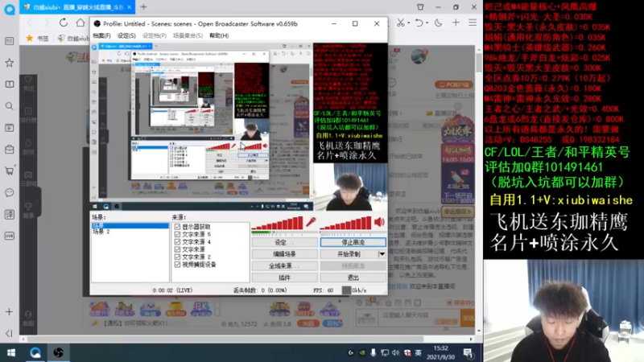Close the live-stream browser tab

click(129, 7)
